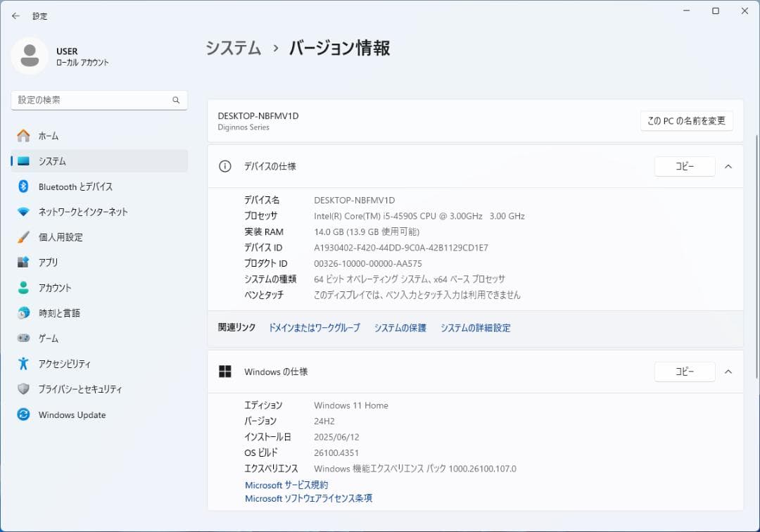Copy Windows specifications with コピー button
This screenshot has height=532, width=760.
pyautogui.click(x=685, y=372)
